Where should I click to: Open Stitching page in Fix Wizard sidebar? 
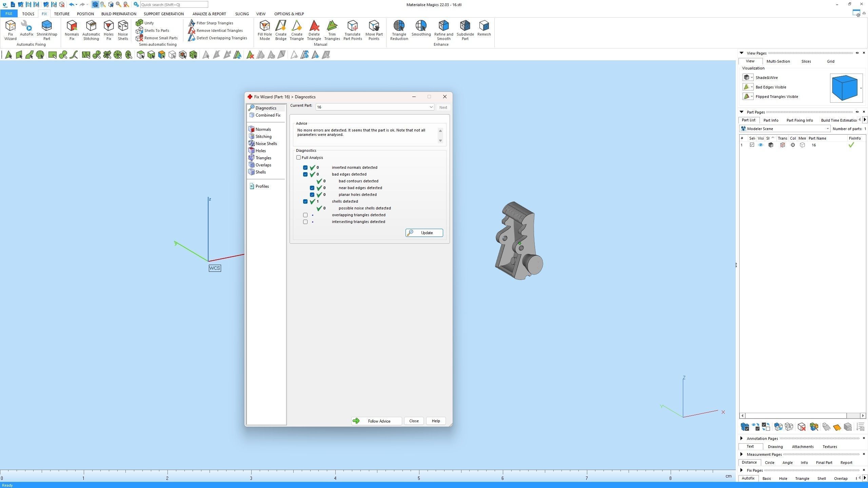tap(263, 137)
